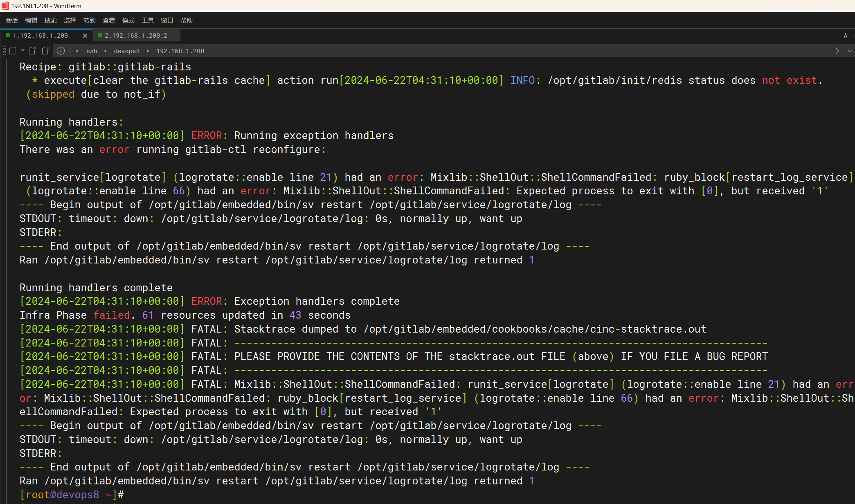Click the close-session square icon with x
The width and height of the screenshot is (855, 504).
click(x=32, y=51)
